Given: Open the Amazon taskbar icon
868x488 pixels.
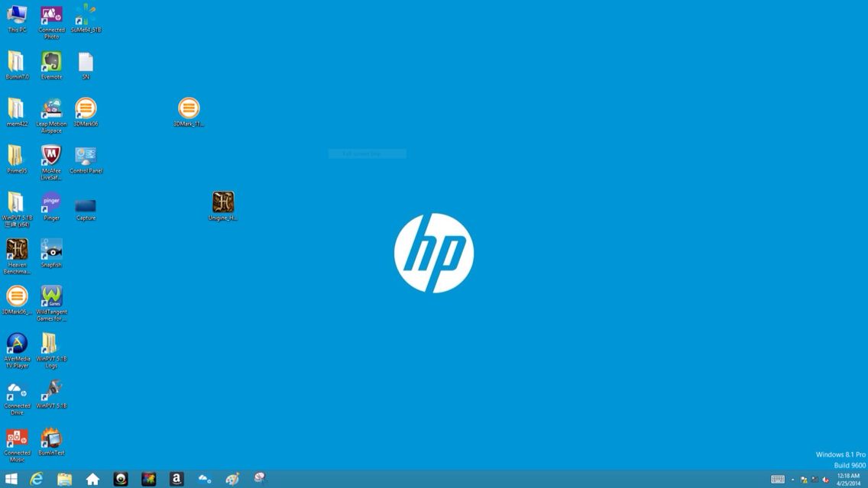Looking at the screenshot, I should pyautogui.click(x=176, y=479).
